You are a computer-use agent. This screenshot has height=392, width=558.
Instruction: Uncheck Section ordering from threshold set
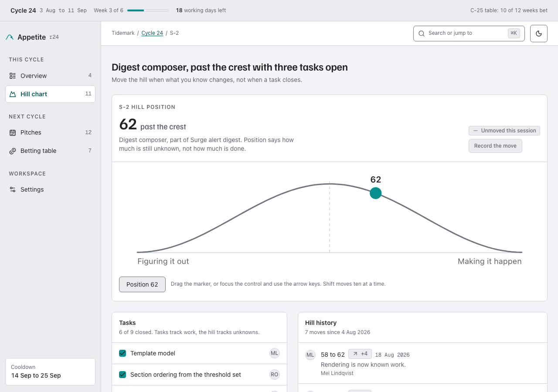[122, 375]
